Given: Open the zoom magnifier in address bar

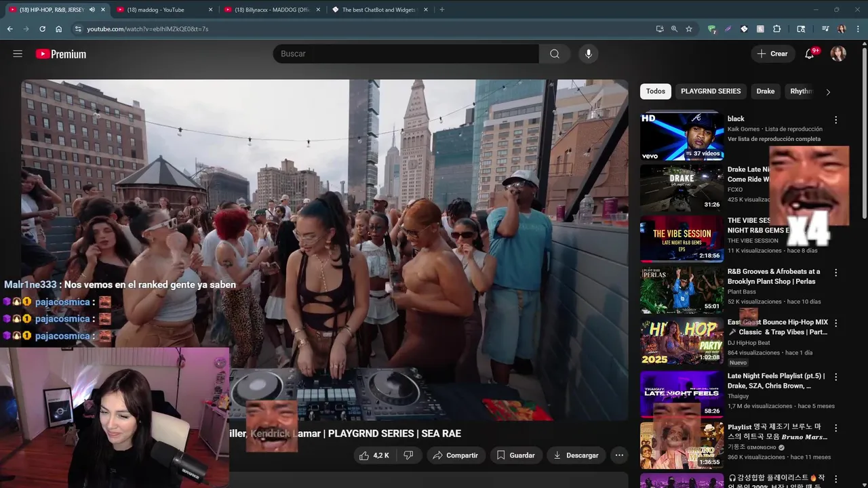Looking at the screenshot, I should pos(674,29).
